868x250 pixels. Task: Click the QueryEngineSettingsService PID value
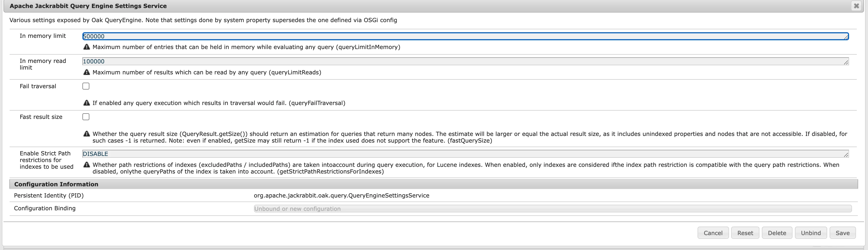coord(341,195)
